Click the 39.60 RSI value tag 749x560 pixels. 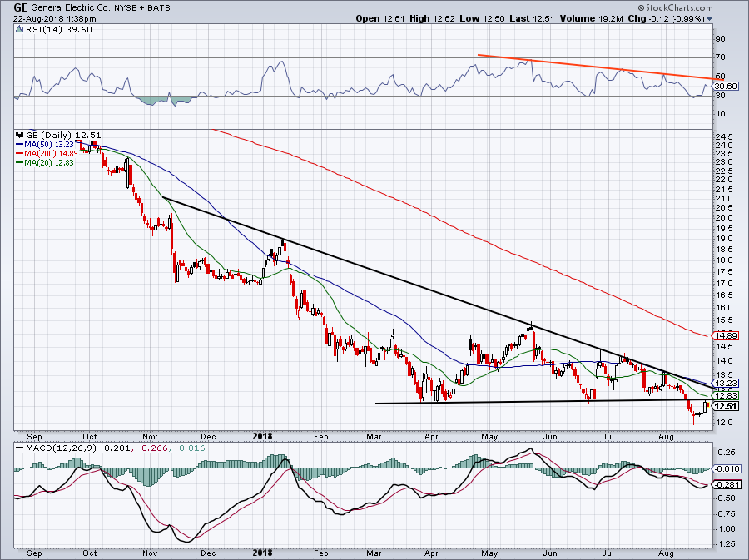tap(726, 86)
